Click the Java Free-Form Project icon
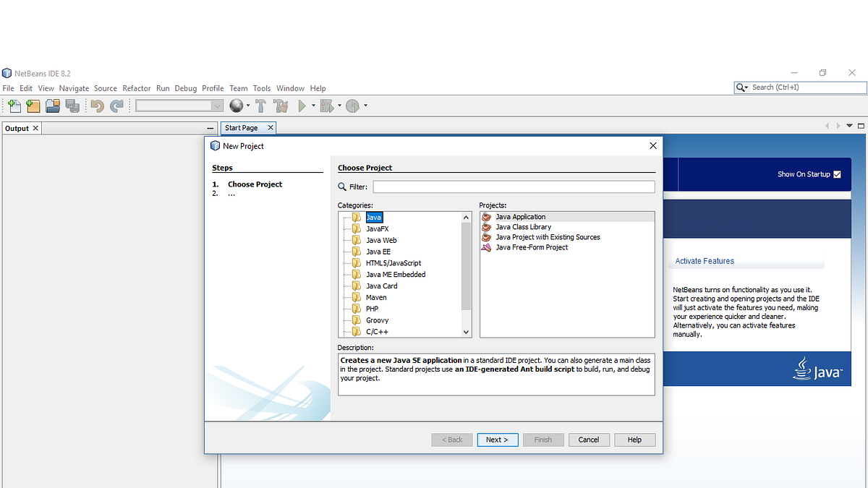868x488 pixels. [486, 247]
